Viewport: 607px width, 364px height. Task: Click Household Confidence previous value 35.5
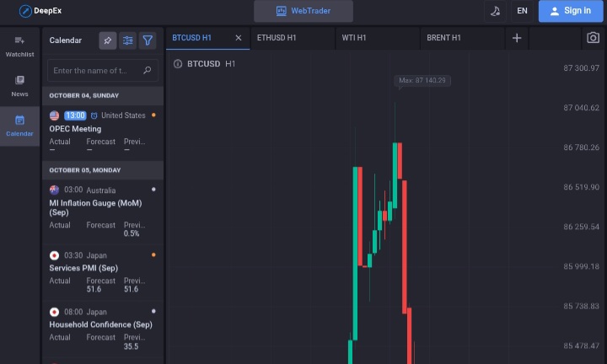[x=131, y=346]
